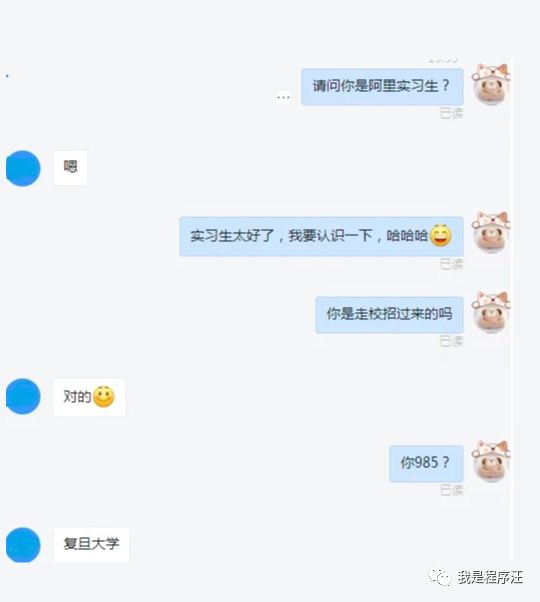
Task: Click the smiley emoji after '对的'
Action: click(x=104, y=397)
